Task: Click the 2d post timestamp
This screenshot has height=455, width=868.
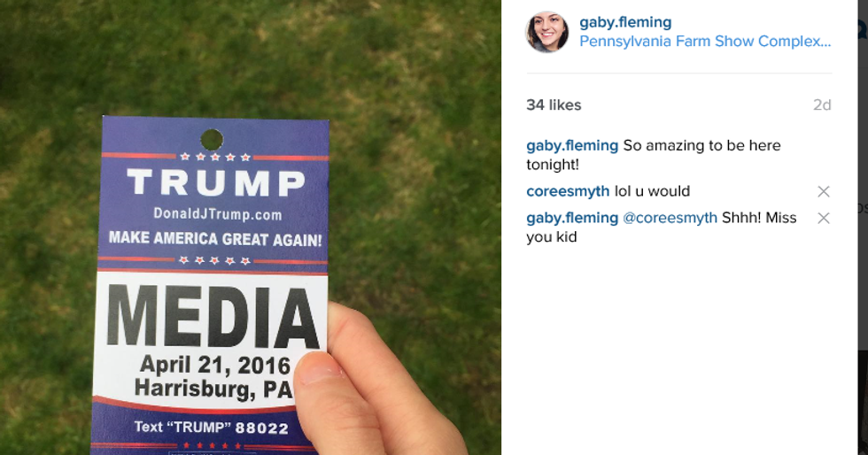Action: tap(821, 105)
